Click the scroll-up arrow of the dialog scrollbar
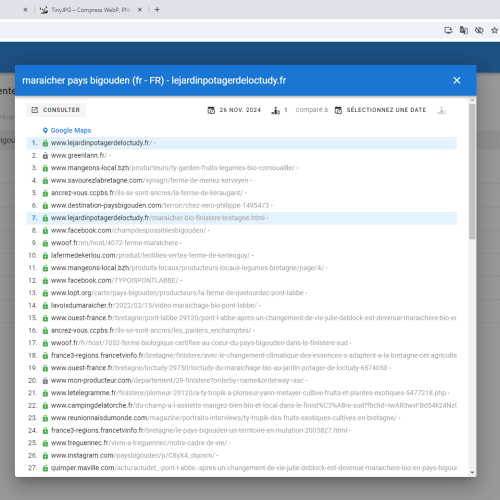The image size is (500, 500). coord(472,100)
